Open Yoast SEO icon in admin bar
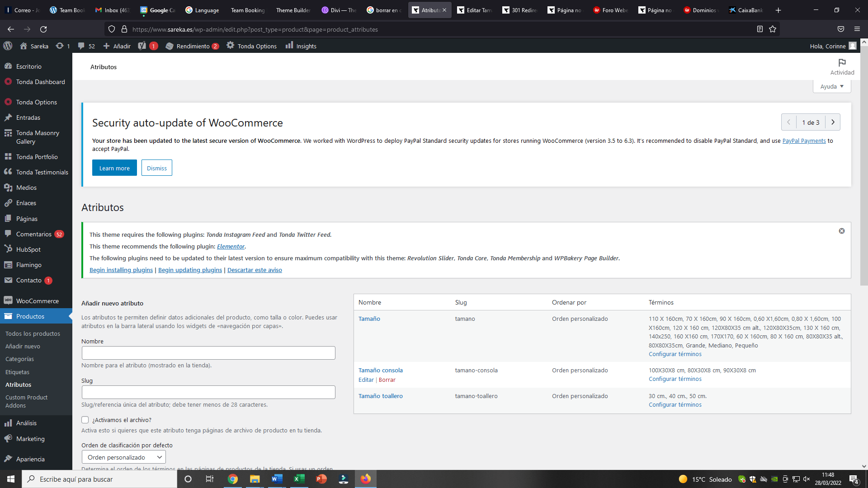The image size is (868, 488). (x=147, y=46)
